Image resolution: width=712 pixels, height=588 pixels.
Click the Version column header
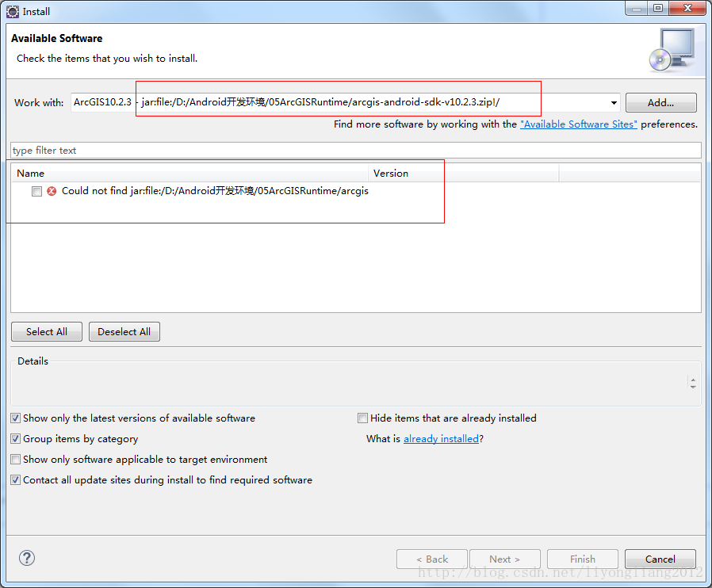463,174
